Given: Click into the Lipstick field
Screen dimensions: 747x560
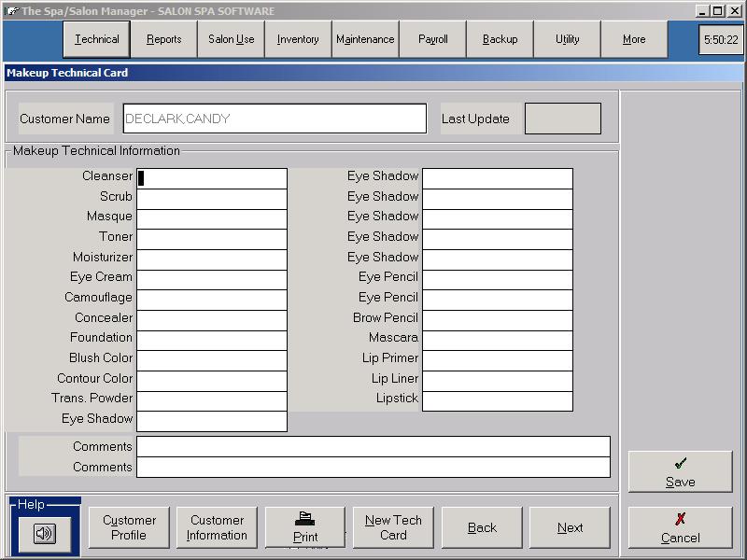Looking at the screenshot, I should pyautogui.click(x=498, y=399).
